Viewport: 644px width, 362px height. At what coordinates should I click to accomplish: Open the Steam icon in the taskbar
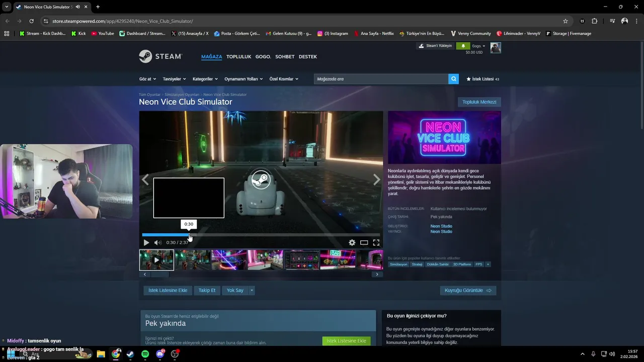pos(130,354)
